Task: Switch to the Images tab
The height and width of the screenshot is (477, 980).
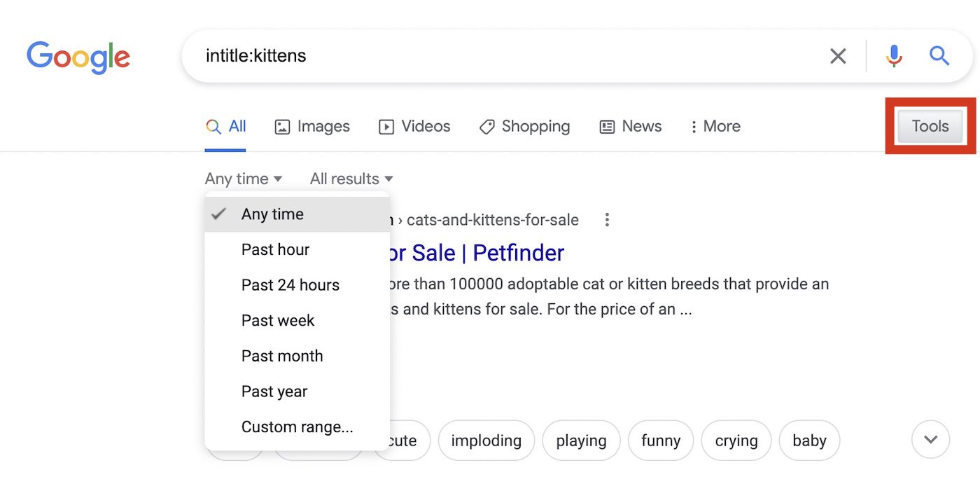Action: point(311,127)
